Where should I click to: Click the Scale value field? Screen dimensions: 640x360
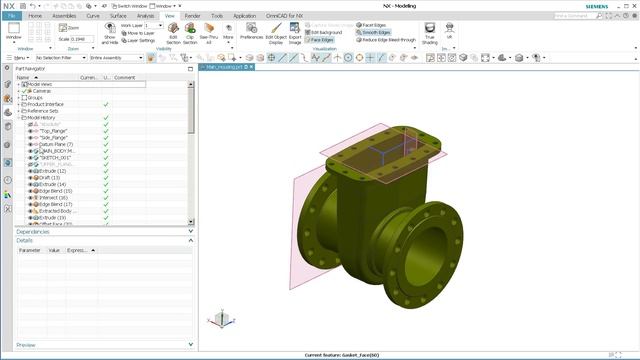(82, 39)
